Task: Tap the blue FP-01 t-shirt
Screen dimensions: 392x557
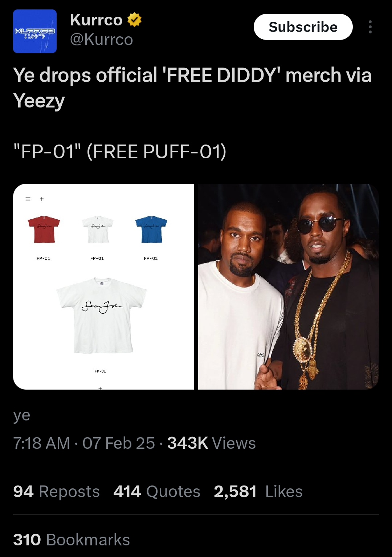Action: tap(151, 229)
